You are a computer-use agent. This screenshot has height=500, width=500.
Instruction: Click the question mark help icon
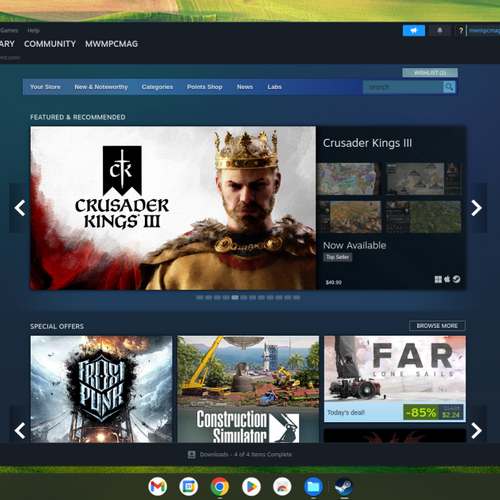click(x=461, y=31)
